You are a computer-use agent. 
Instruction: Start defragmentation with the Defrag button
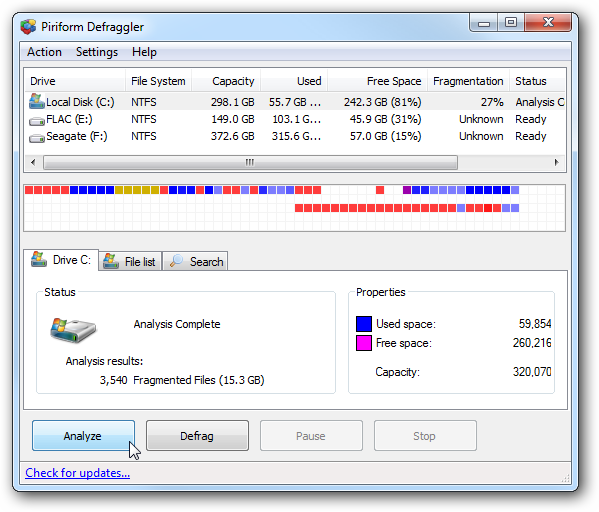(x=197, y=436)
